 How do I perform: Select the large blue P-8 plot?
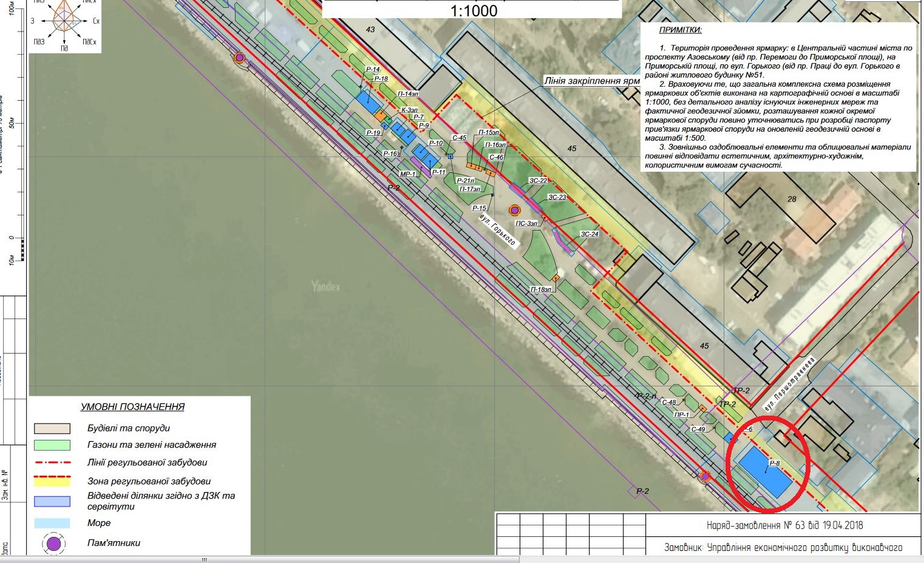766,472
